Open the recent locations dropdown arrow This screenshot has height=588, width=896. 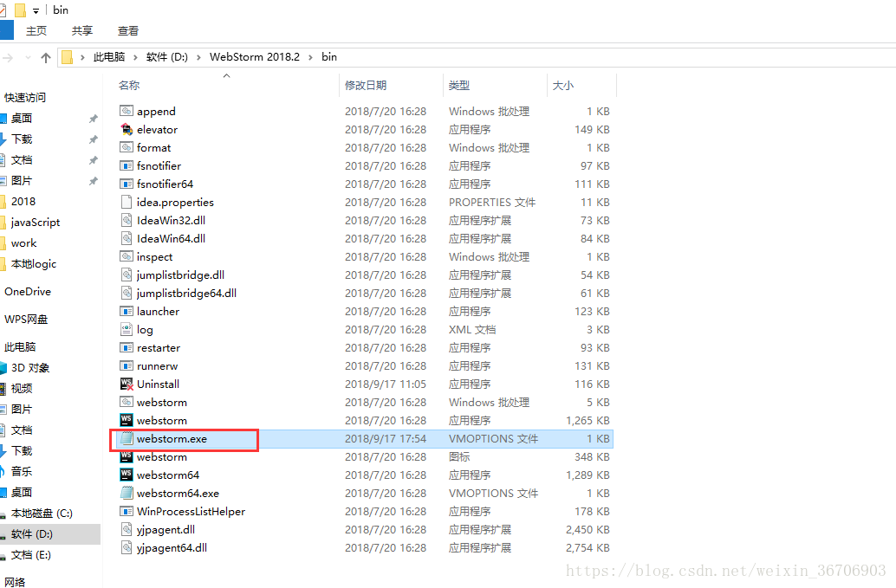(x=28, y=58)
